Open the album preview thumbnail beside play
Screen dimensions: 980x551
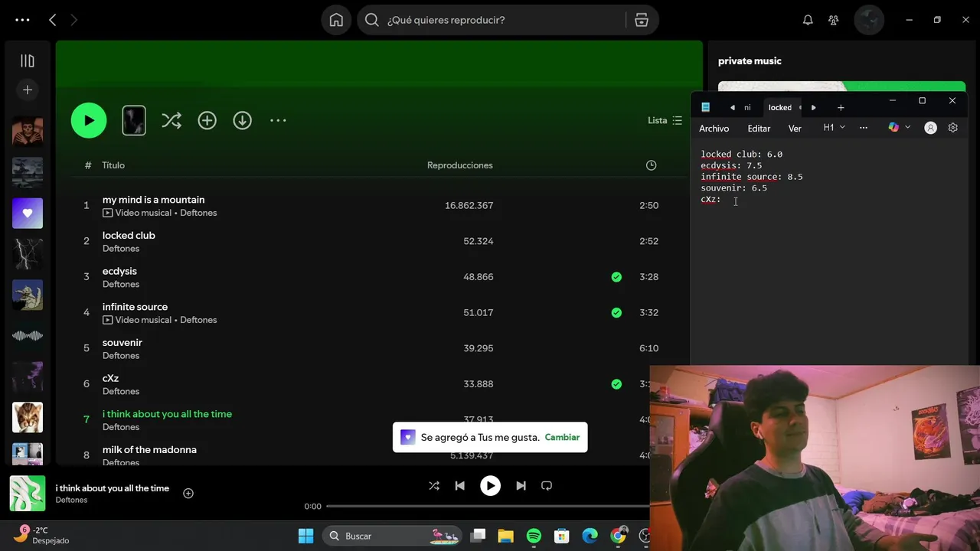134,120
